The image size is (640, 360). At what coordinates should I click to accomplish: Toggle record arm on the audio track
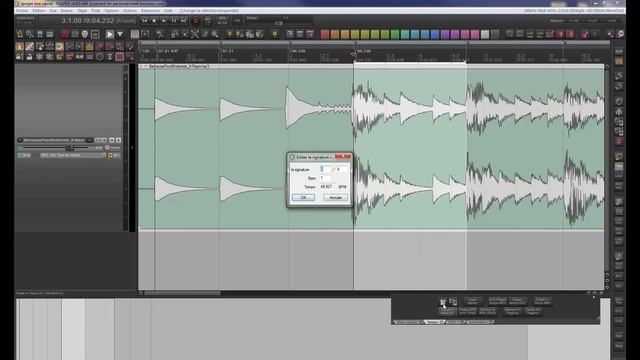[x=20, y=140]
